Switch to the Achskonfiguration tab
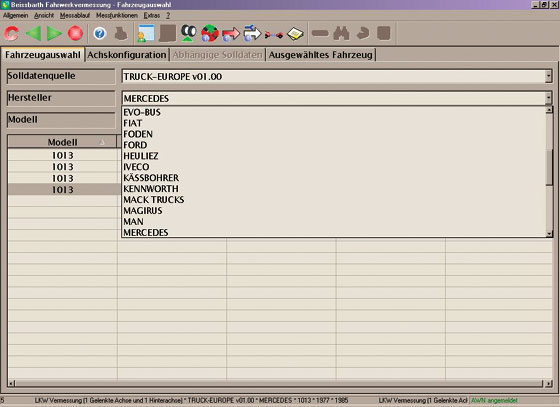The width and height of the screenshot is (560, 407). 127,55
